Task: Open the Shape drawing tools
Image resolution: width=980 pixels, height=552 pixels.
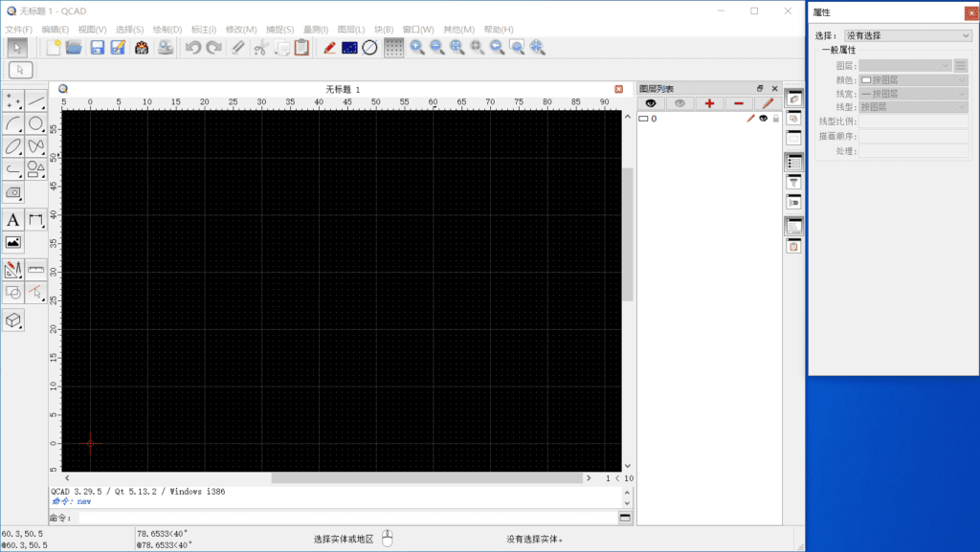Action: coord(35,169)
